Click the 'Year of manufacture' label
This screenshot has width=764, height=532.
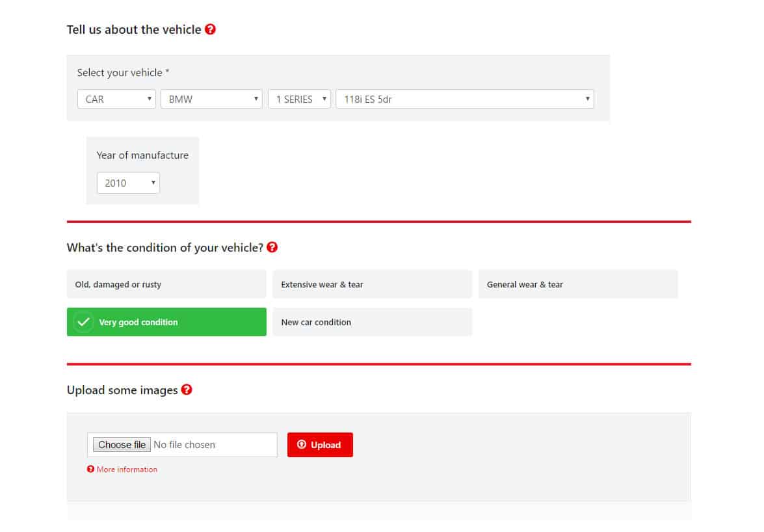tap(142, 155)
